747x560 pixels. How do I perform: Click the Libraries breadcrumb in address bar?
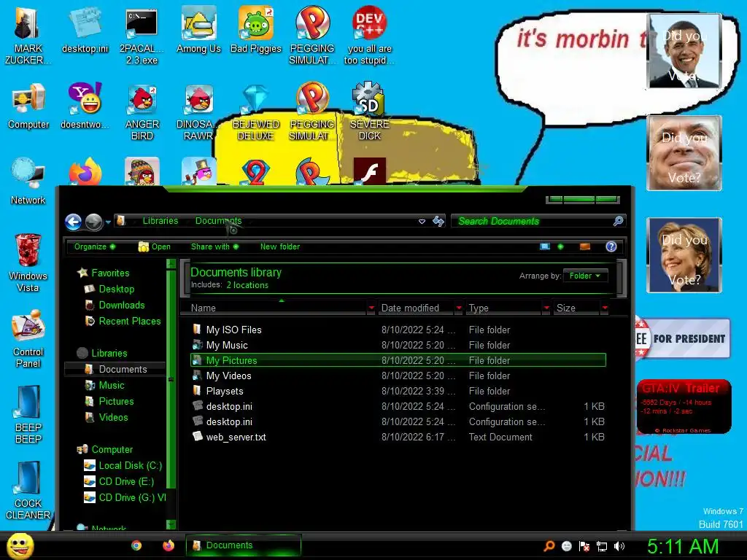pyautogui.click(x=160, y=220)
